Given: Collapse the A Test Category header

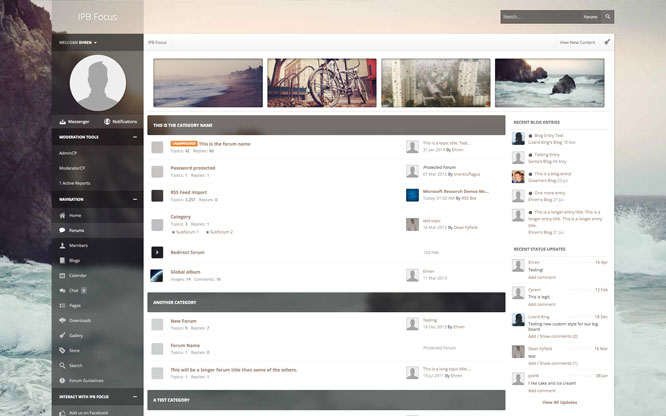Looking at the screenshot, I should (x=326, y=400).
